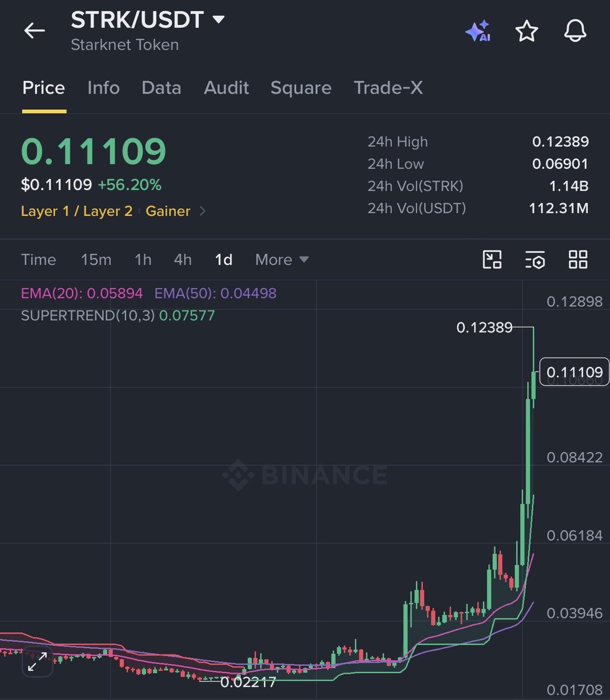Click the large 0.11109 price
The height and width of the screenshot is (700, 610).
point(94,151)
